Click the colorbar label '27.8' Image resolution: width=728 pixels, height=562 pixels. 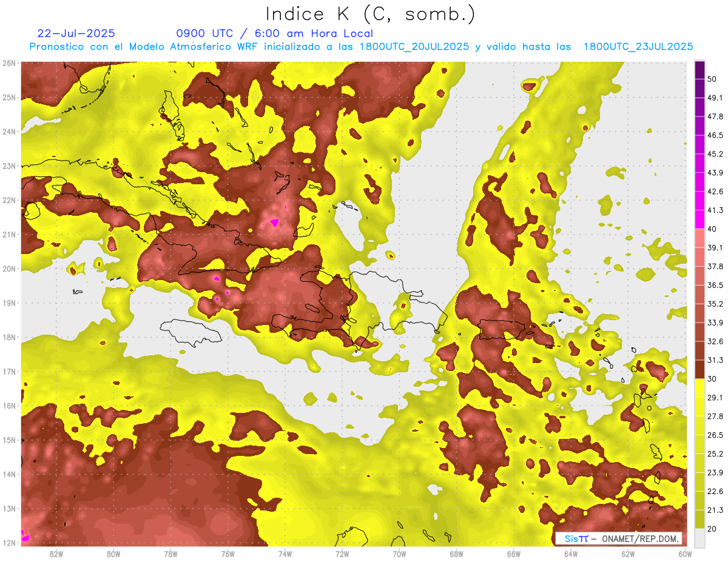[x=715, y=416]
